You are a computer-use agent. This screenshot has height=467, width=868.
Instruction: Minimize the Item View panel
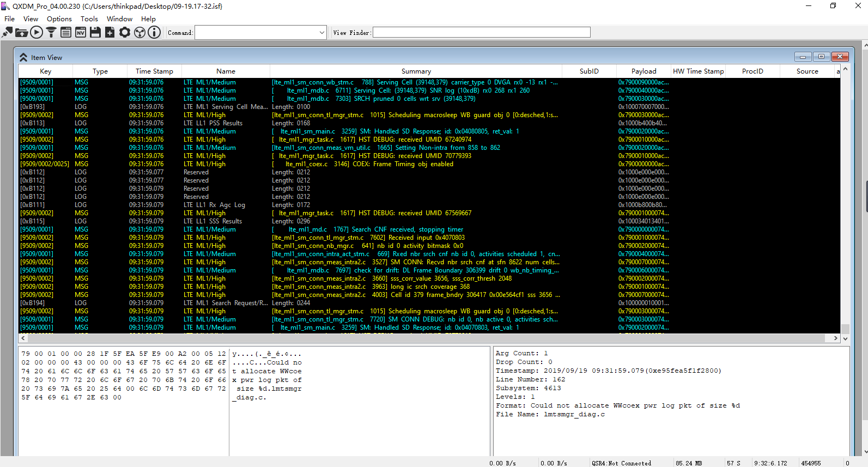803,57
